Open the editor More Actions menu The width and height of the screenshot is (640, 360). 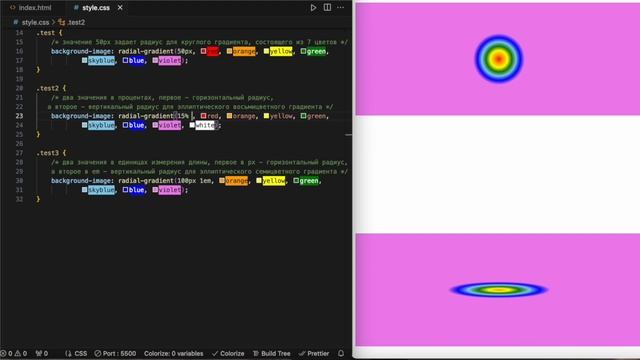click(340, 7)
